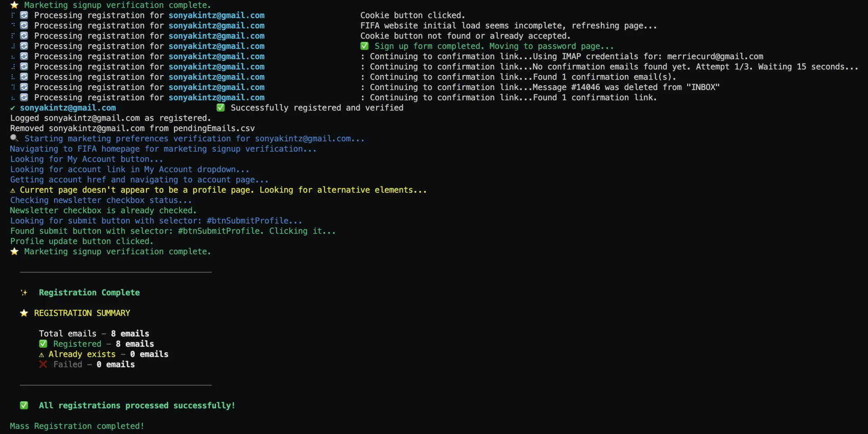Click the magnifier icon before Starting marketing preferences

tap(14, 138)
